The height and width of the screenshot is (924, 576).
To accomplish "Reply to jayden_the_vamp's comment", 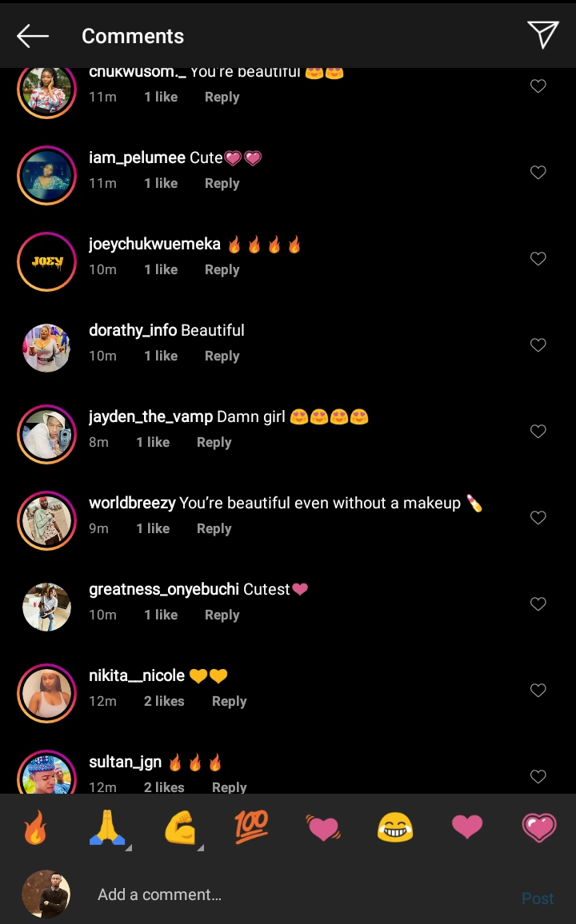I will click(214, 443).
